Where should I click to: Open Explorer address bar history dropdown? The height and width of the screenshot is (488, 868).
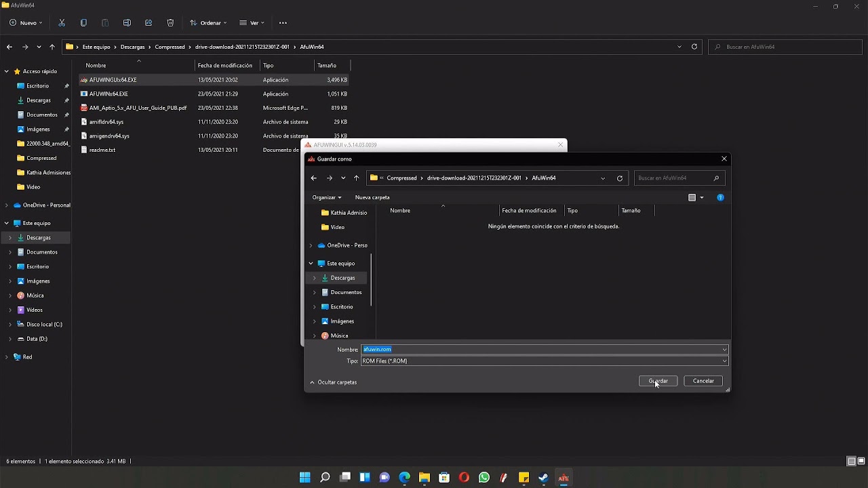(x=679, y=47)
